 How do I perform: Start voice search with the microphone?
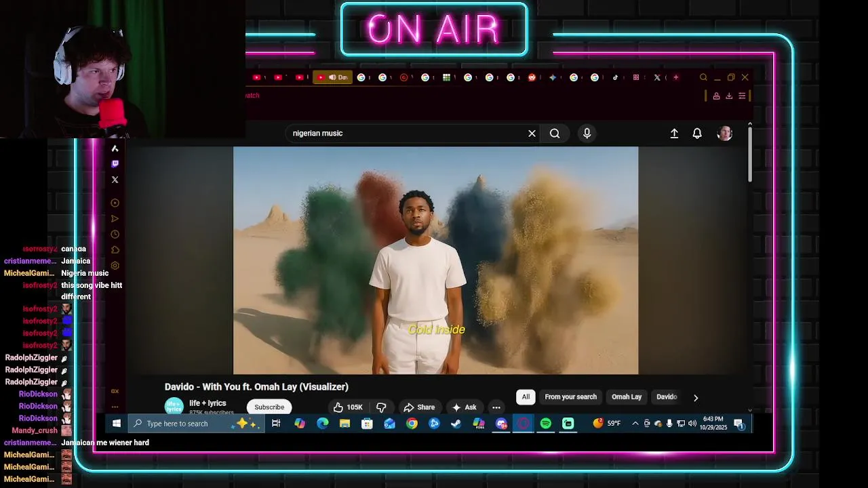point(587,134)
